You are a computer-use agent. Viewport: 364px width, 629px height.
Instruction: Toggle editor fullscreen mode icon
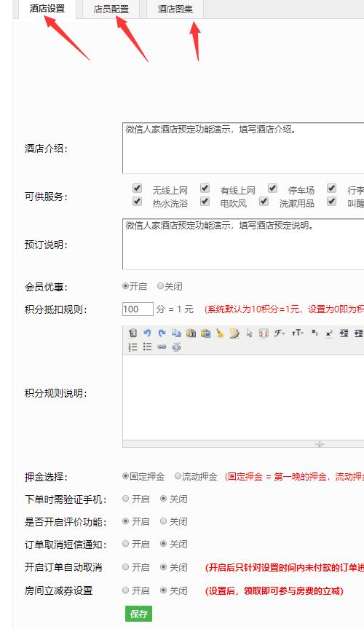[264, 333]
